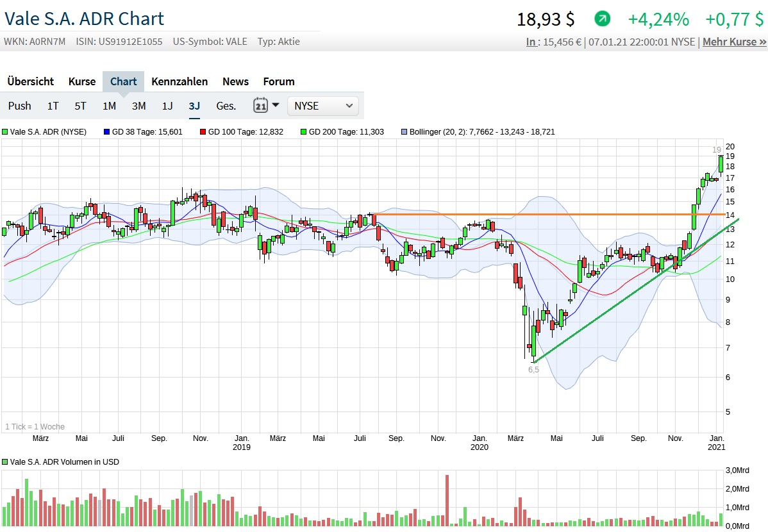Go to the News tab
The image size is (768, 532).
(235, 81)
